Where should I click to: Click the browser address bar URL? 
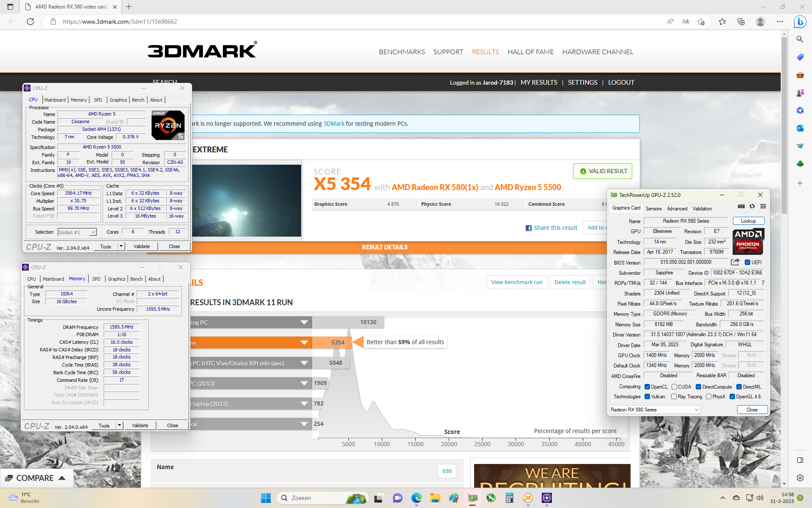120,22
